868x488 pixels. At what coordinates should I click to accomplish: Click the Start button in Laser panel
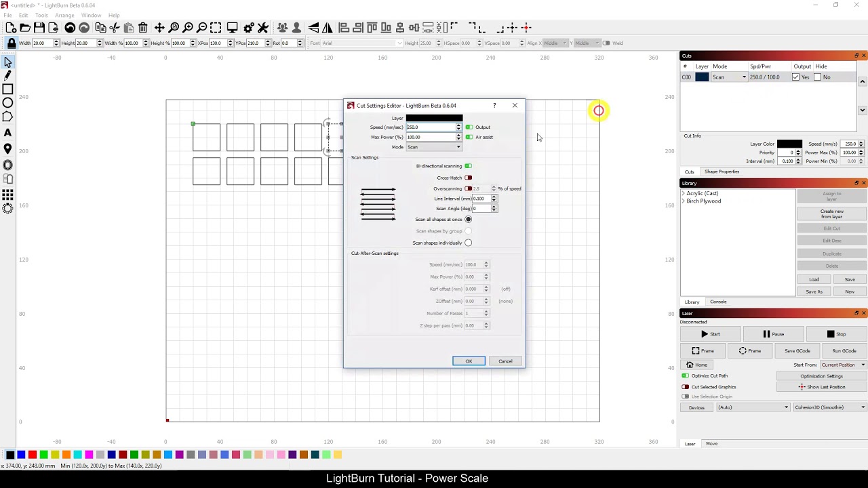click(x=711, y=334)
